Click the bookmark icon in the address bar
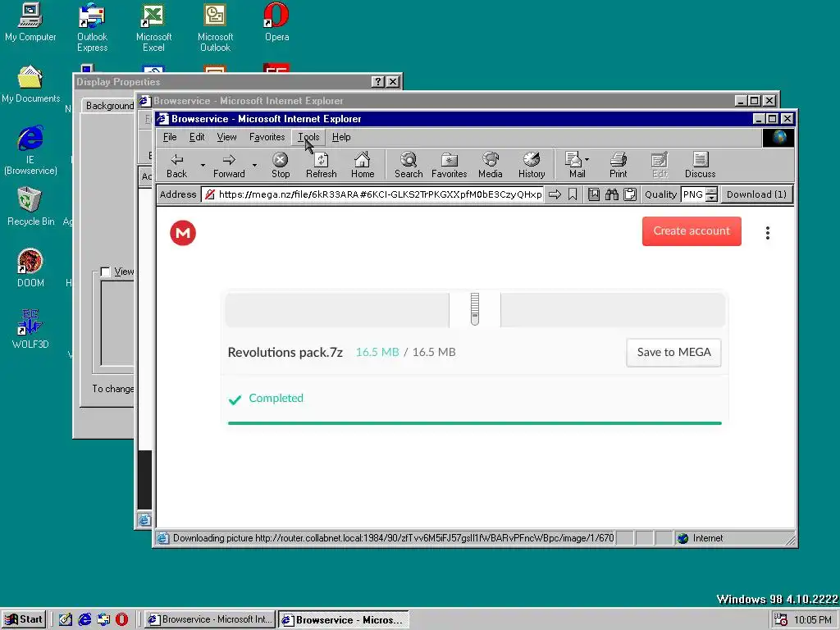Image resolution: width=840 pixels, height=630 pixels. (573, 194)
